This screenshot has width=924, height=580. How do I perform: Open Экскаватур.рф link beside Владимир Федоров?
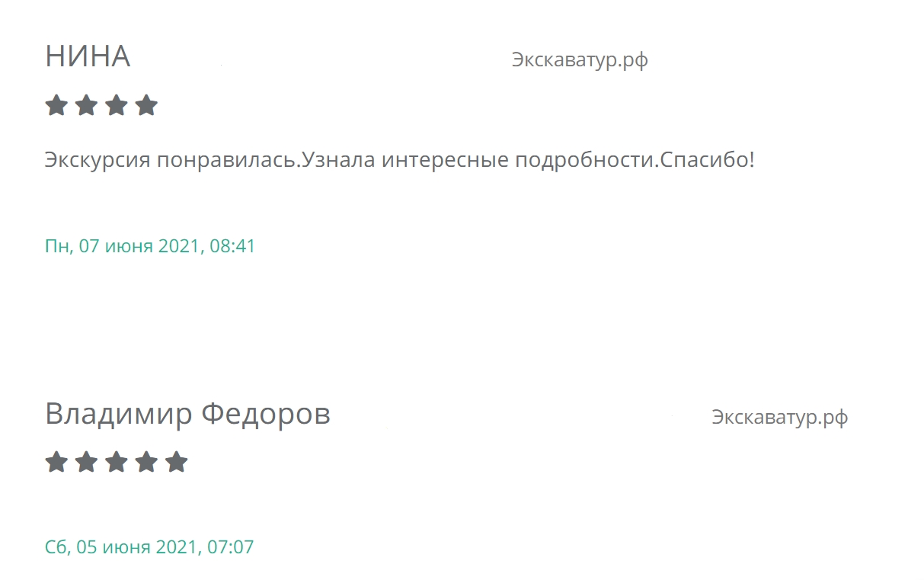click(779, 418)
